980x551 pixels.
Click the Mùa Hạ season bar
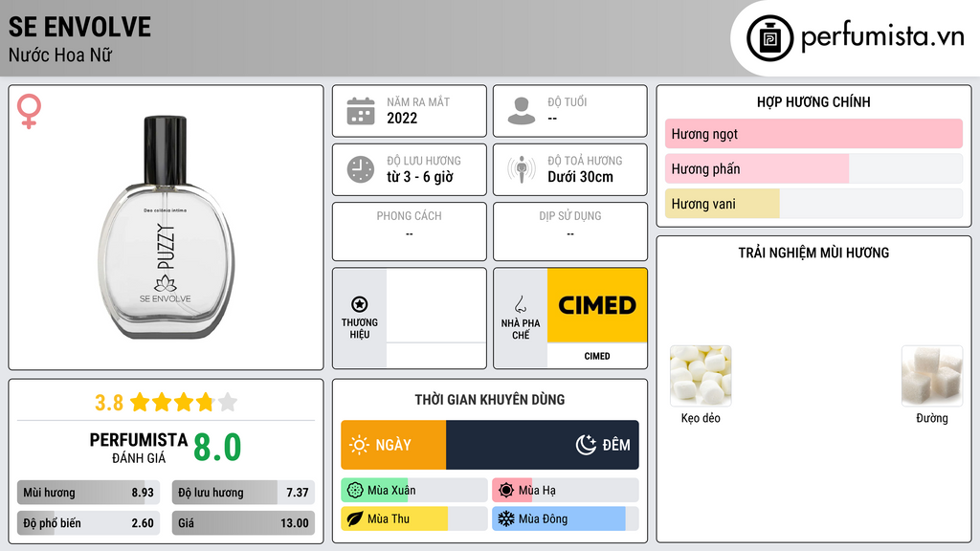[565, 491]
